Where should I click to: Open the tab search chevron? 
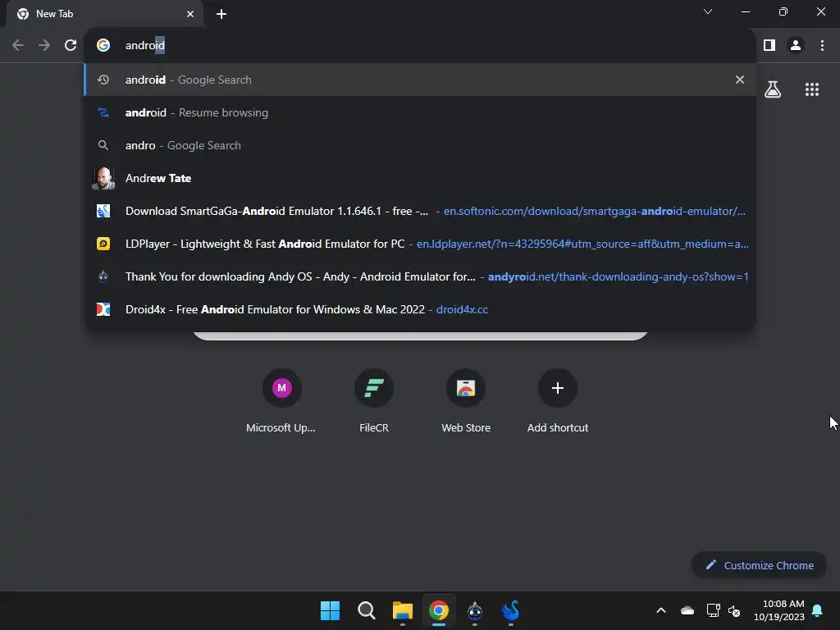pyautogui.click(x=708, y=11)
